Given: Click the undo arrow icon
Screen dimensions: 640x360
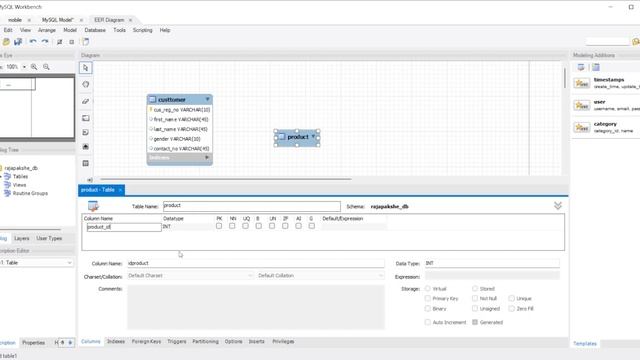Looking at the screenshot, I should pos(33,42).
